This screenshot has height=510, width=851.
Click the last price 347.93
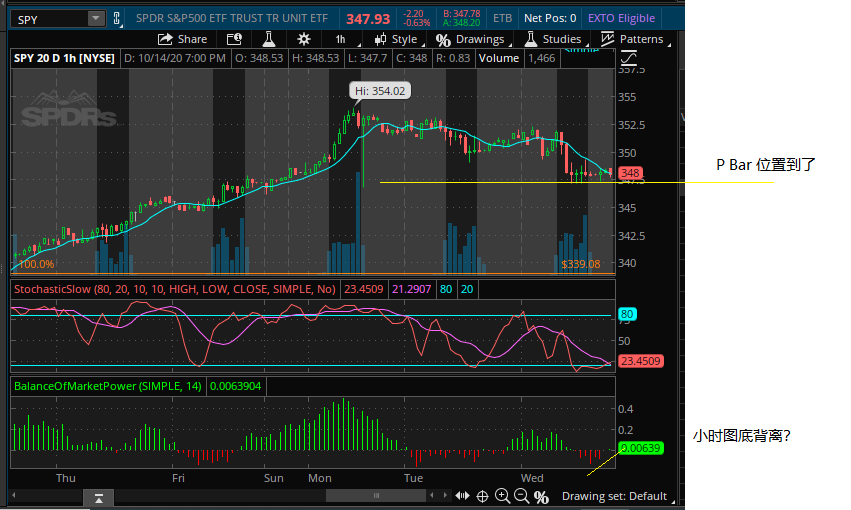[368, 19]
